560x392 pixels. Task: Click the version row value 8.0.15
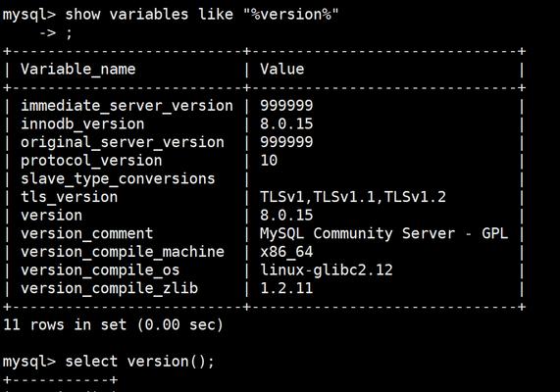pos(286,216)
